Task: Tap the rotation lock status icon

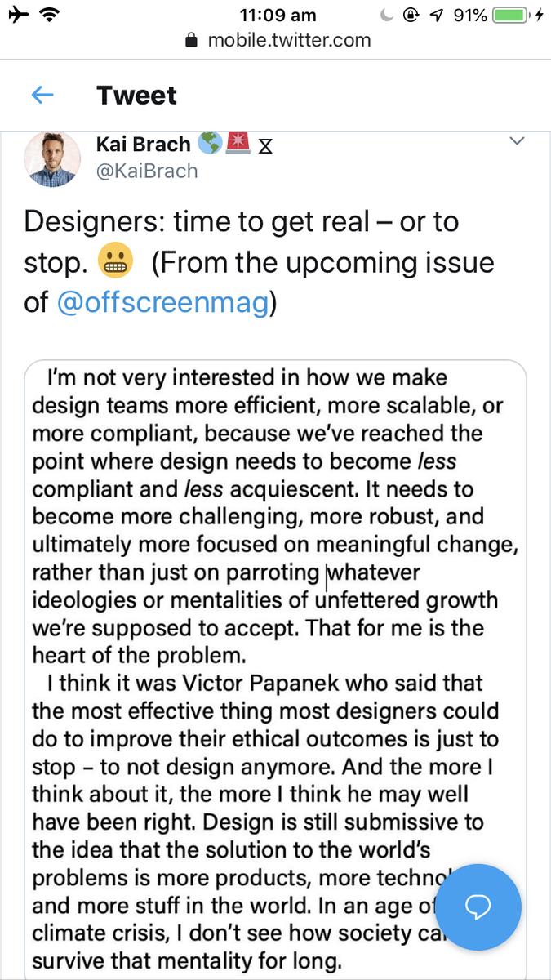Action: [411, 15]
